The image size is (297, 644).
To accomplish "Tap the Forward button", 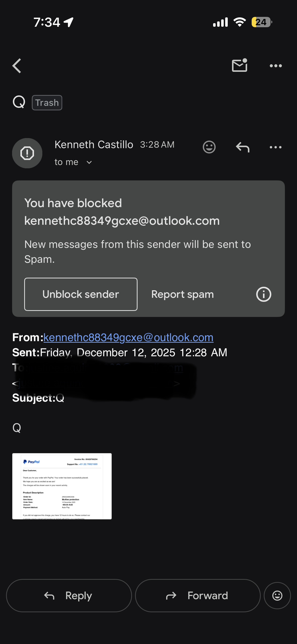I will click(198, 596).
